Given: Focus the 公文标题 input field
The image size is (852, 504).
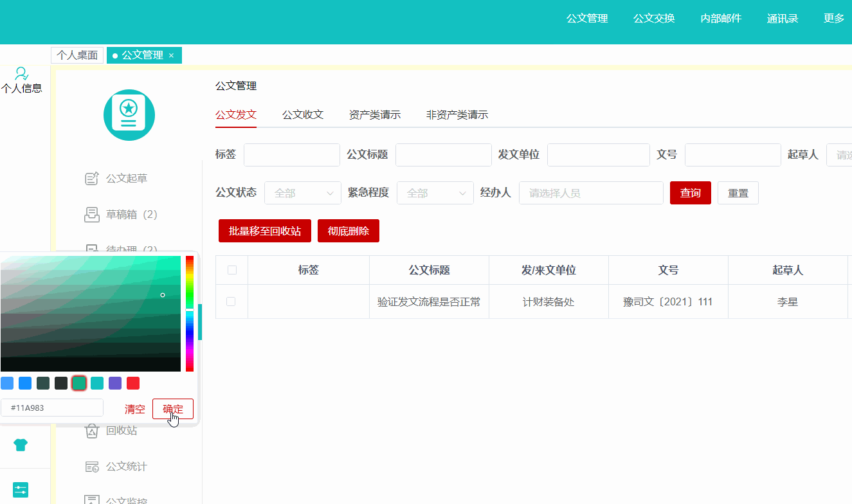Looking at the screenshot, I should 444,155.
